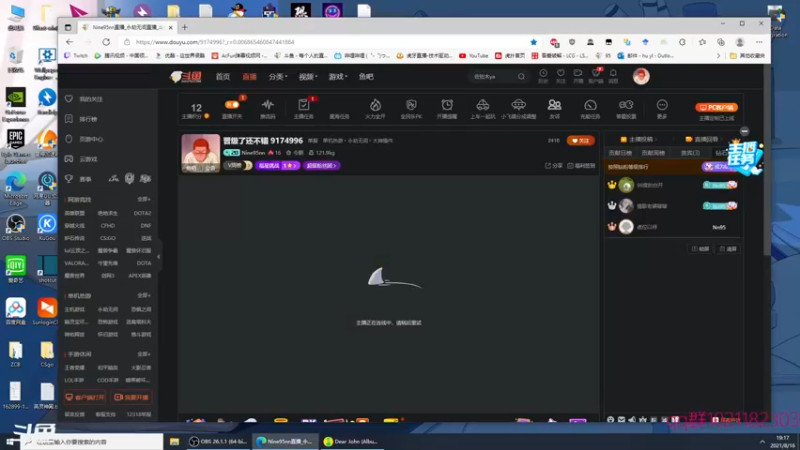Open Edge settings ellipsis menu
Screen dimensions: 800x450
pyautogui.click(x=759, y=42)
